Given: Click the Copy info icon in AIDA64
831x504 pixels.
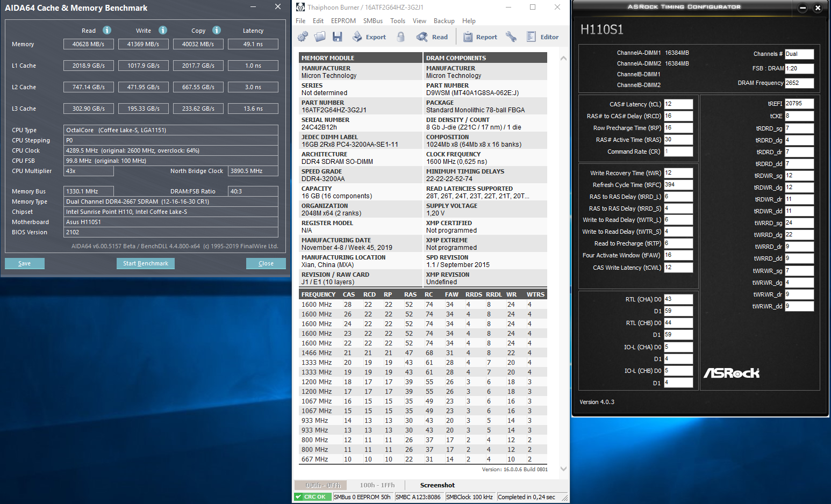Looking at the screenshot, I should point(217,30).
